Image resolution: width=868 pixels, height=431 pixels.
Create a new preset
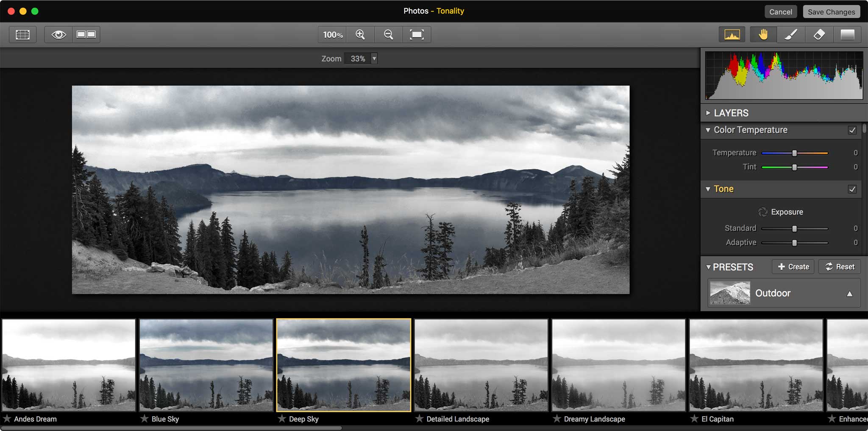coord(793,267)
